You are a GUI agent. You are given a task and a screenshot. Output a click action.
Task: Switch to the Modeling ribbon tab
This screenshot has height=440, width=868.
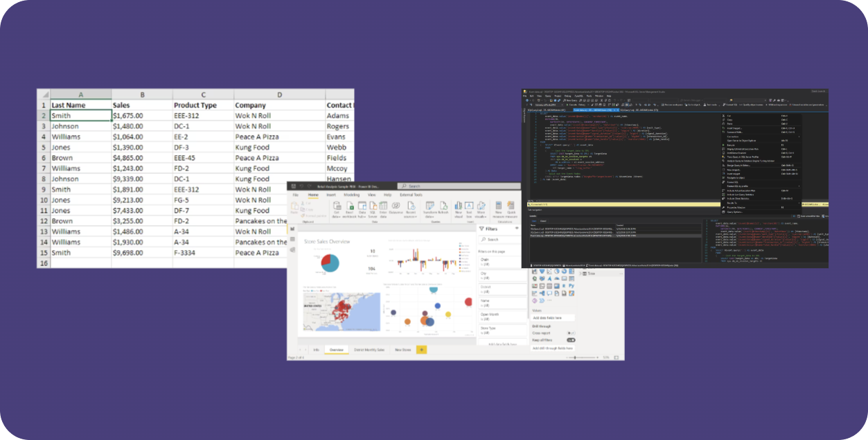352,195
